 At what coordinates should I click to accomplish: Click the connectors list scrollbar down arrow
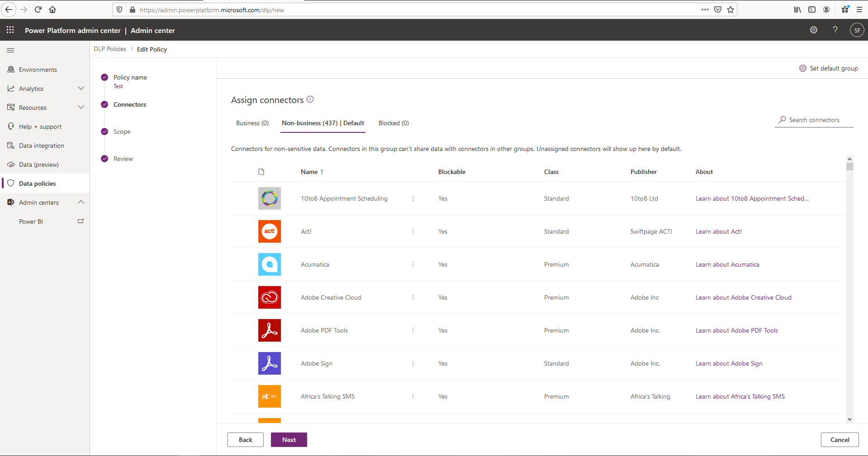849,419
